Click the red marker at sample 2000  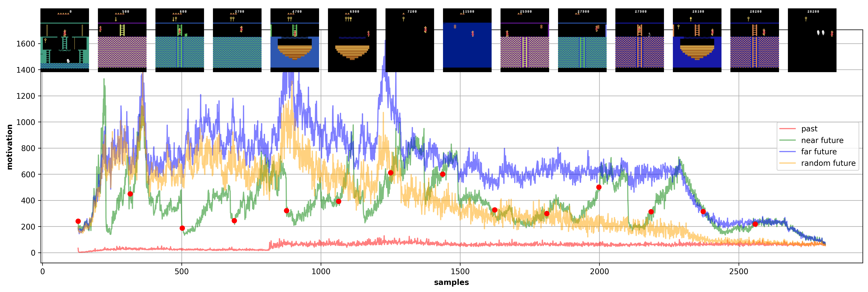pyautogui.click(x=599, y=187)
